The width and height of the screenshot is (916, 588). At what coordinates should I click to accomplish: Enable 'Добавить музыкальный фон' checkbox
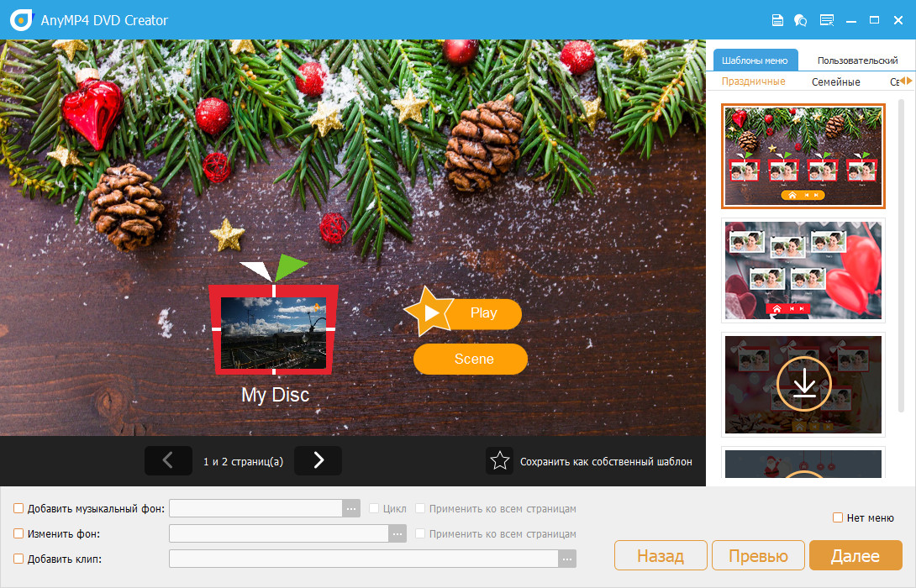18,508
